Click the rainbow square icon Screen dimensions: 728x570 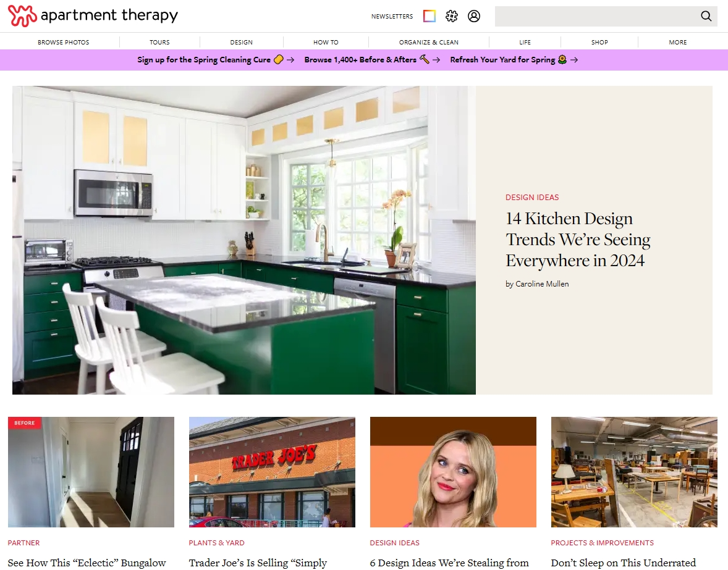click(x=430, y=16)
